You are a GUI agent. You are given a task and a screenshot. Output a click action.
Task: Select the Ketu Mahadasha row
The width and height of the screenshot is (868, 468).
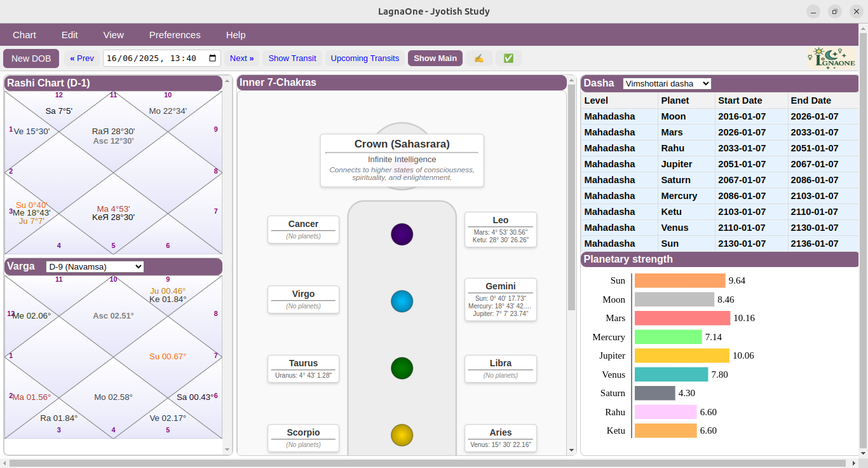[720, 212]
